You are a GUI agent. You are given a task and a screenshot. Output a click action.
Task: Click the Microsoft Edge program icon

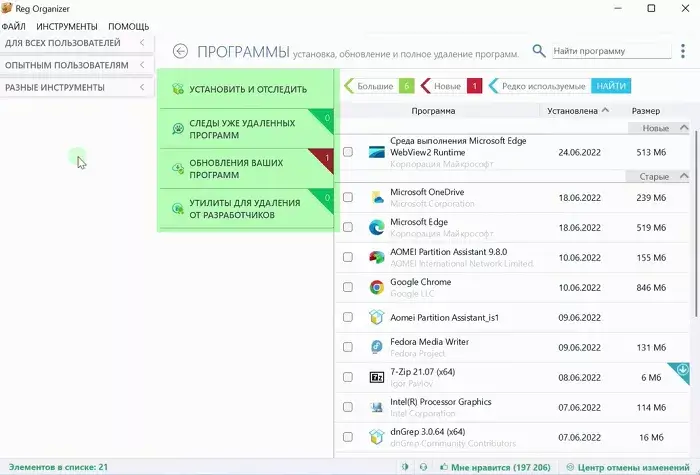click(376, 227)
